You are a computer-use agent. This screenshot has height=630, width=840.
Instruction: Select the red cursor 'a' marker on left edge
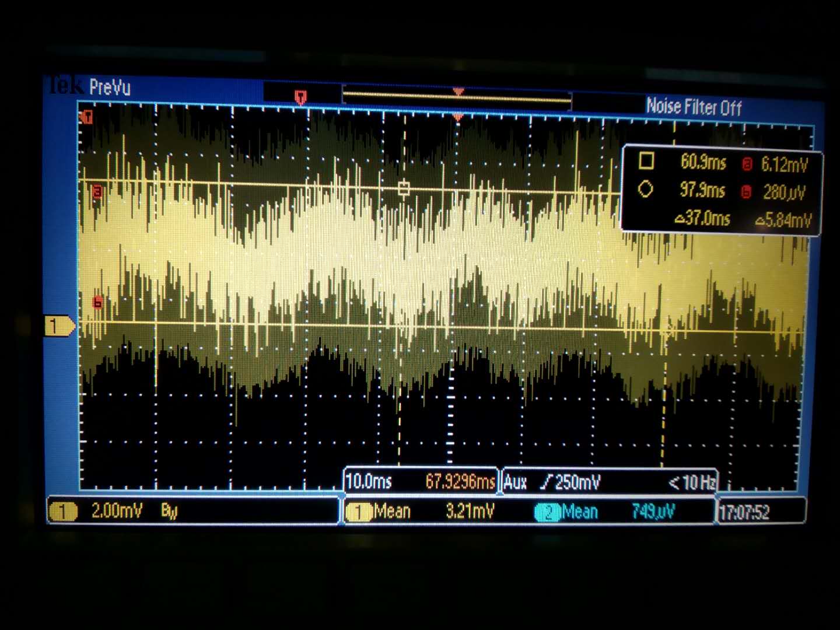[97, 192]
